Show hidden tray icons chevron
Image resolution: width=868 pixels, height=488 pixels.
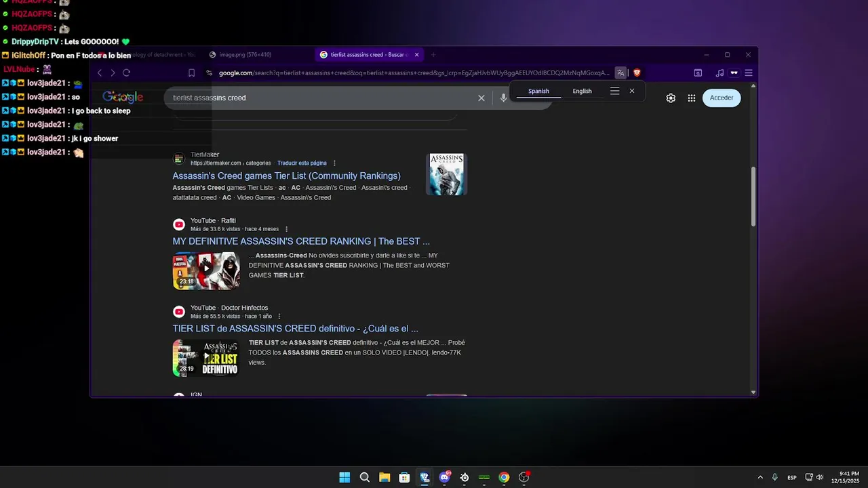pos(759,477)
